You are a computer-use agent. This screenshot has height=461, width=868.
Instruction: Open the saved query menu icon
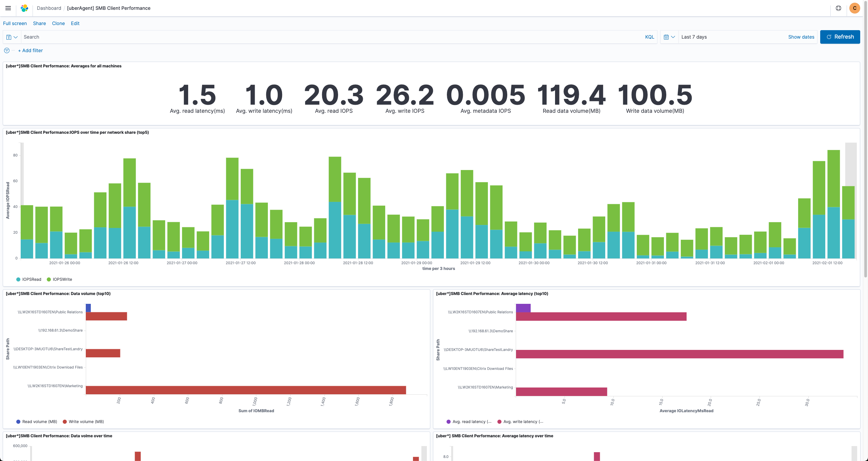point(12,37)
